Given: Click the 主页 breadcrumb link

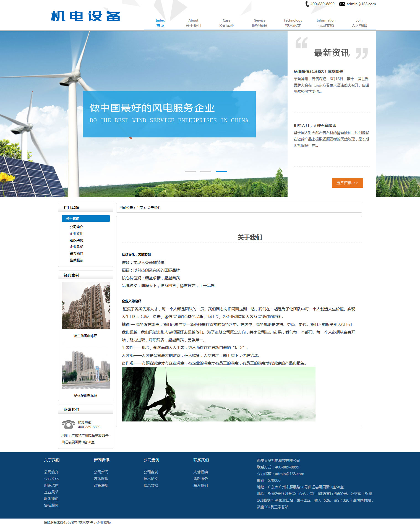Looking at the screenshot, I should point(139,208).
